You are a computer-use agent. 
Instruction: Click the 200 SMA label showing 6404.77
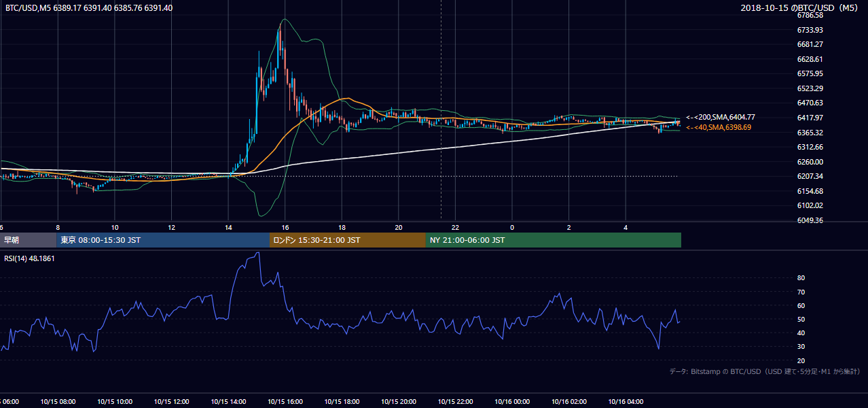tap(720, 118)
